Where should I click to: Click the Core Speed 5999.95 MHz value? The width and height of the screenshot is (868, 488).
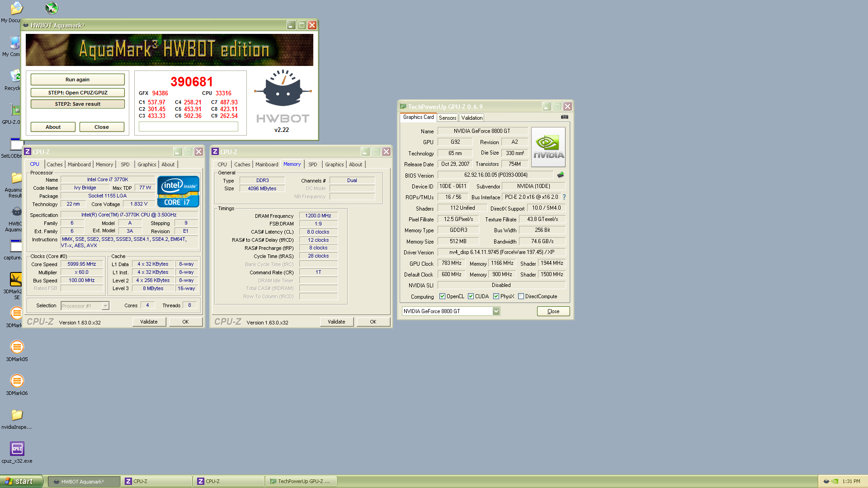click(x=82, y=264)
